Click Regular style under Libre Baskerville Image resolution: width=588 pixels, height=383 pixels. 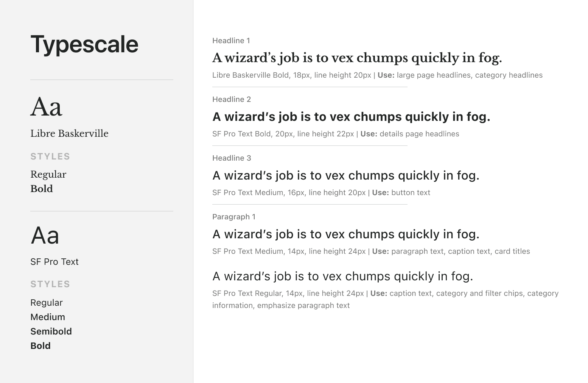48,175
